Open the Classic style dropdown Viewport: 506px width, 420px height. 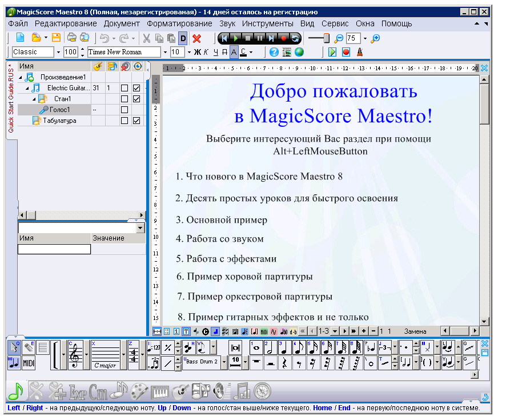pos(58,52)
